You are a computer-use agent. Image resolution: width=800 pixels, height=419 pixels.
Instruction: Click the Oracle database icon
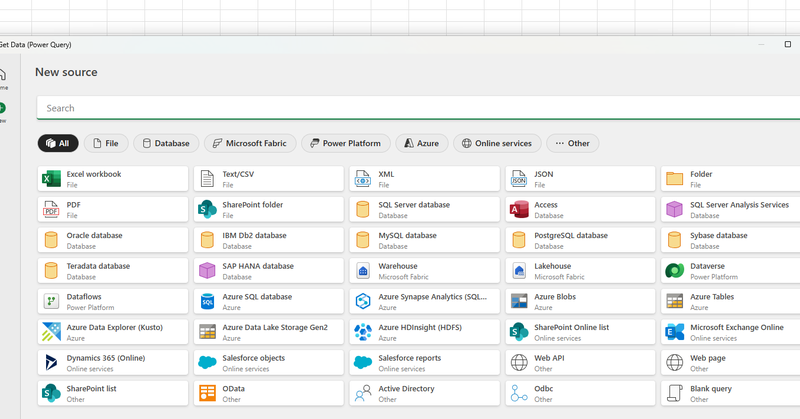51,240
